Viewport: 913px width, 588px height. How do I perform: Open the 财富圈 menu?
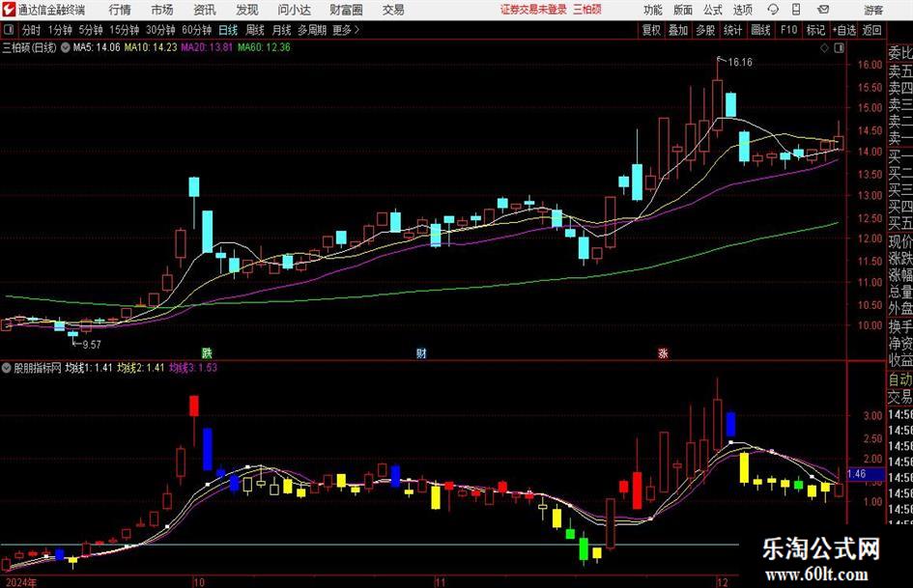(x=346, y=10)
